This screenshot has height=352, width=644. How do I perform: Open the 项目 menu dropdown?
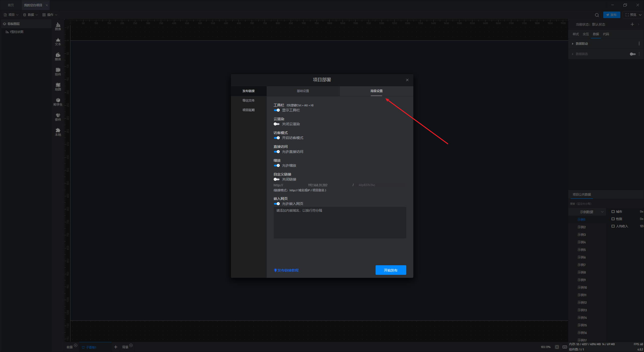point(11,15)
